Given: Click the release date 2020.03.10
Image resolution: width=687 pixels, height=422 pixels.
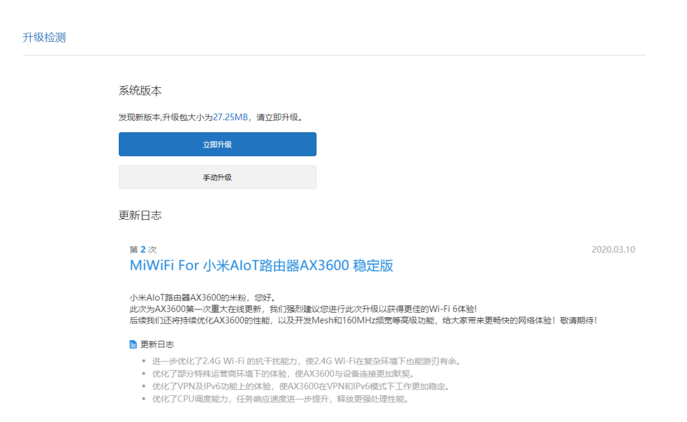Looking at the screenshot, I should pos(613,250).
